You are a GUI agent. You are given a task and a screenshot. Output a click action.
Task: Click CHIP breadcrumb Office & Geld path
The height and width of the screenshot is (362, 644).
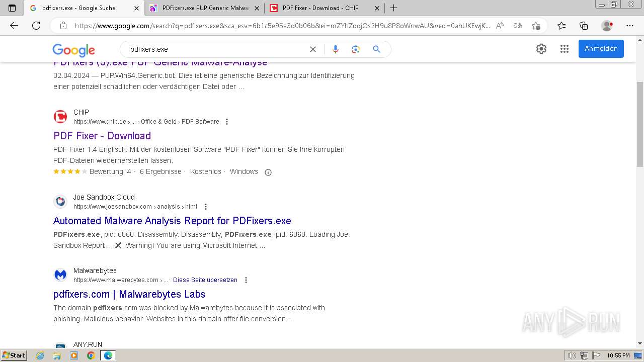point(159,122)
